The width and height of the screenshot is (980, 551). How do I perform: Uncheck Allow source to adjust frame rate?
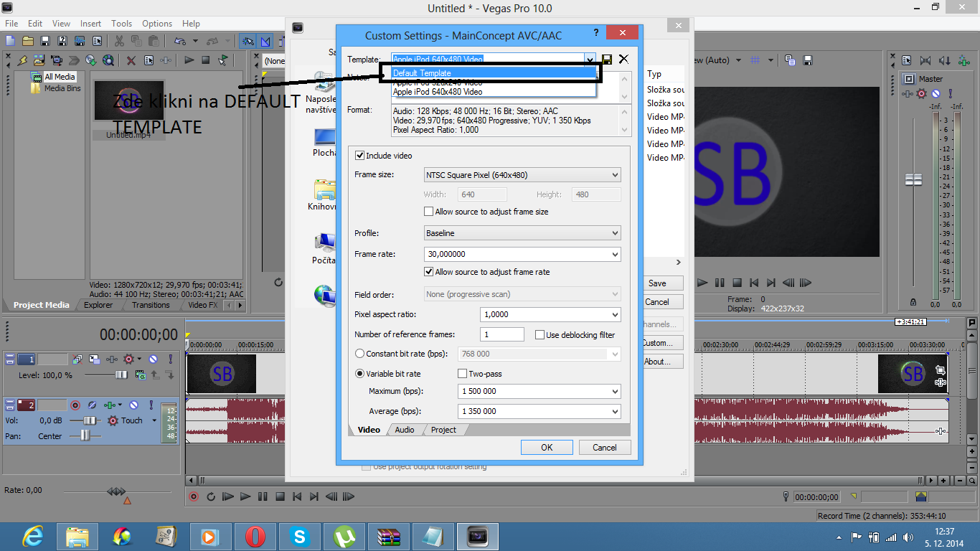[x=429, y=272]
